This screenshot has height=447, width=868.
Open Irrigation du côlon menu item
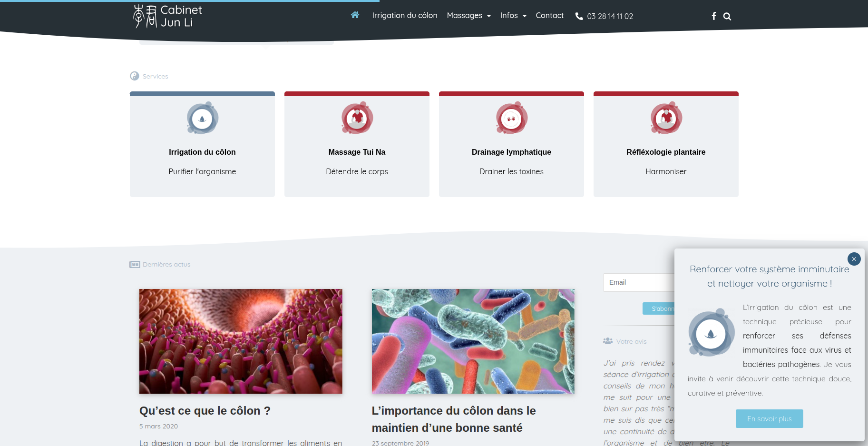tap(404, 16)
